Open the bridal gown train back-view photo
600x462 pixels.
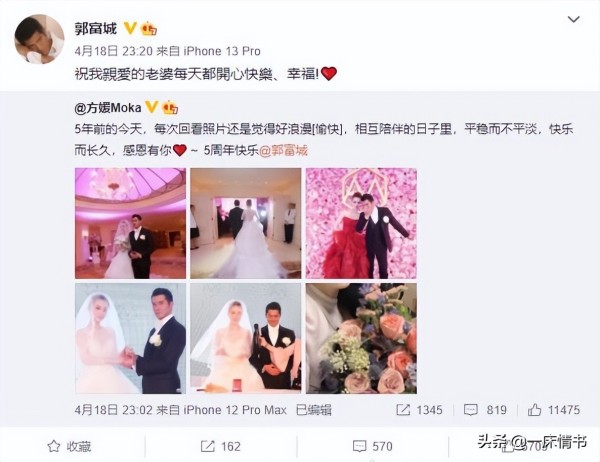246,223
